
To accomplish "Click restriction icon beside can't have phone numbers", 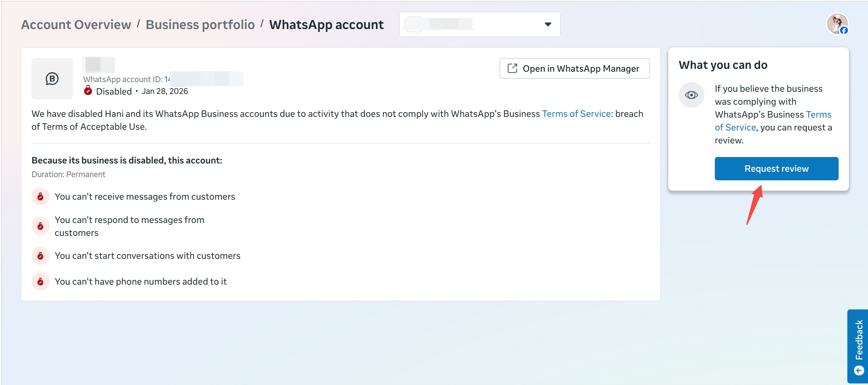I will pyautogui.click(x=41, y=281).
